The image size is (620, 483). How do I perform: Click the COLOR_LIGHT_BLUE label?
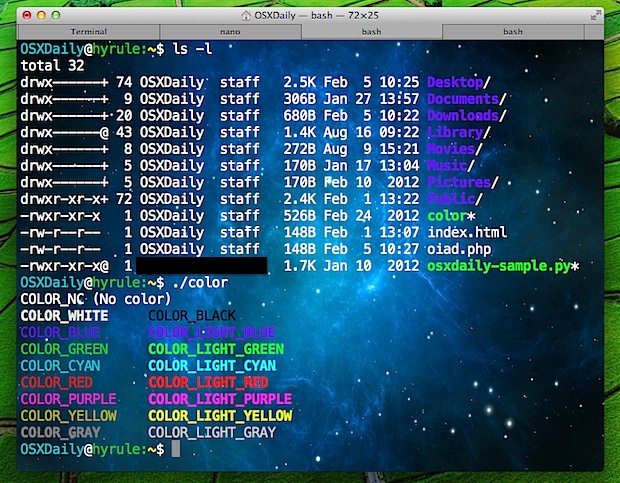212,332
